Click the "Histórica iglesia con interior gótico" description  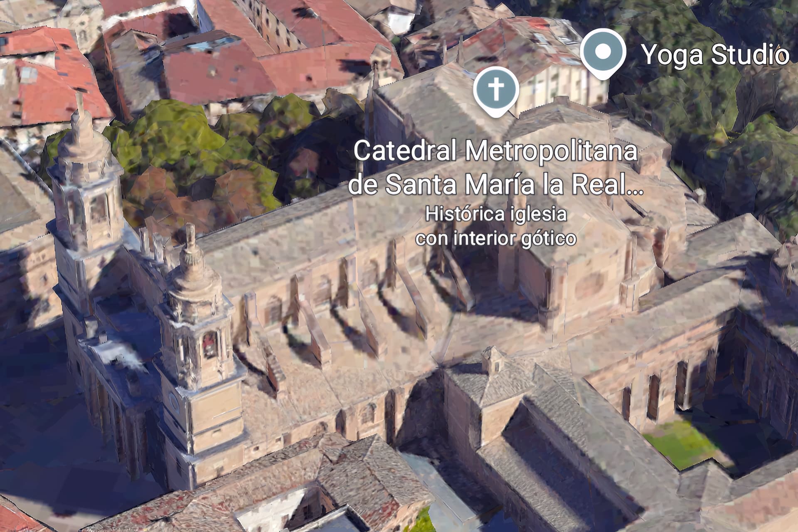click(x=496, y=226)
